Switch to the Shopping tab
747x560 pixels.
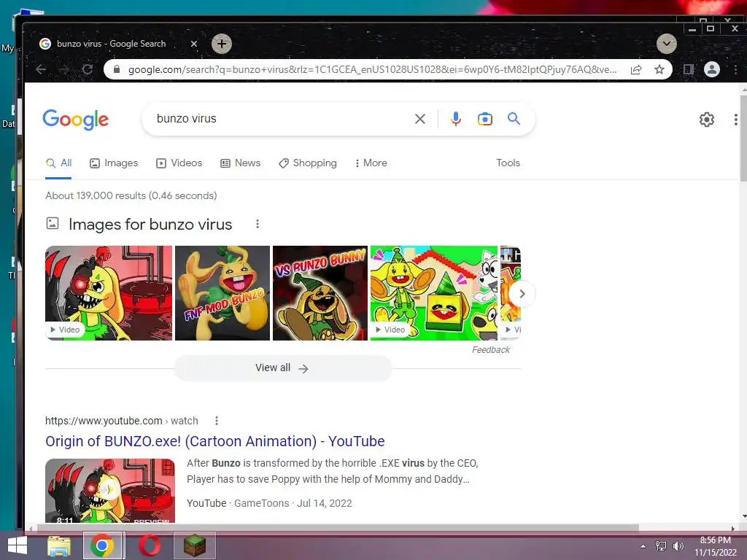coord(308,163)
